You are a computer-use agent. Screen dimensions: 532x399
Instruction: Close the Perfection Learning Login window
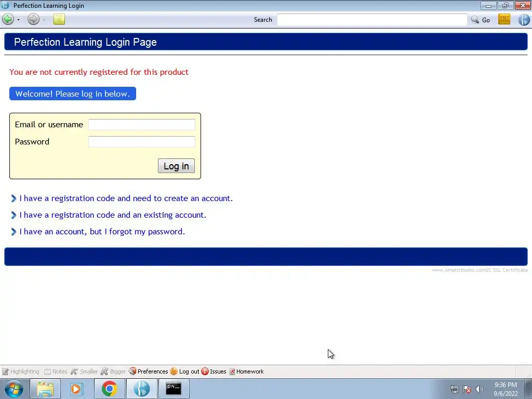click(523, 5)
